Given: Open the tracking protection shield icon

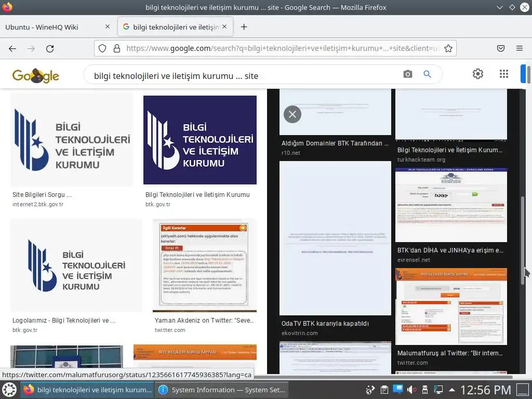Looking at the screenshot, I should 102,48.
